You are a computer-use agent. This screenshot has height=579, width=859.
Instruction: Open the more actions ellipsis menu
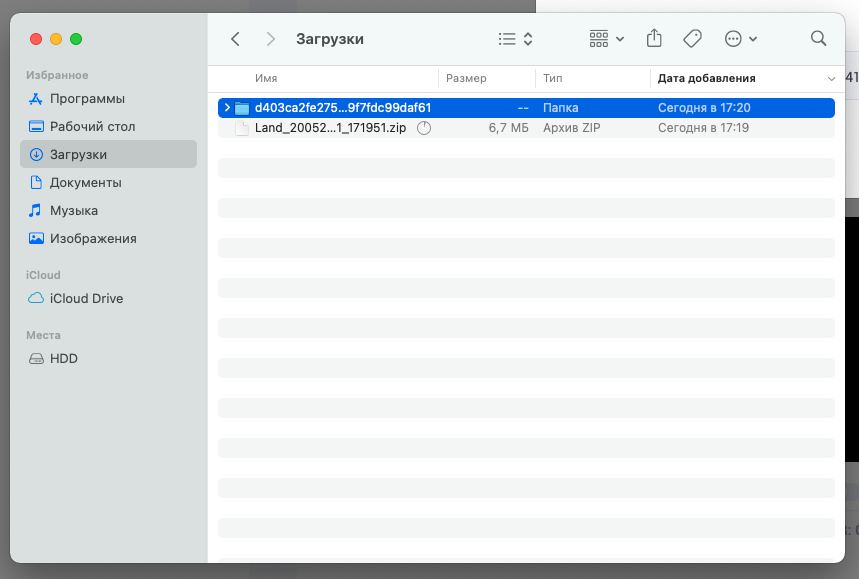[x=740, y=39]
